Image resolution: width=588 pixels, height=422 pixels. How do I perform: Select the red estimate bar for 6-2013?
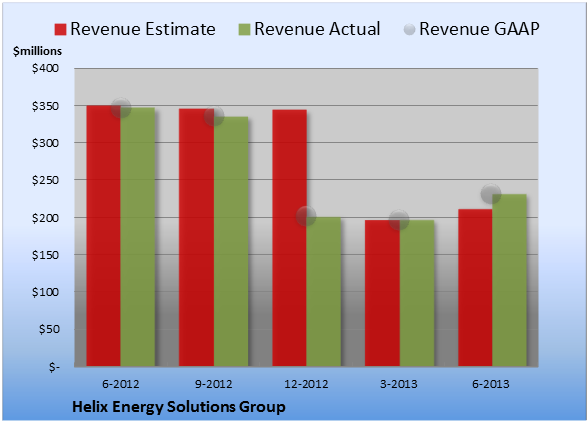[475, 288]
